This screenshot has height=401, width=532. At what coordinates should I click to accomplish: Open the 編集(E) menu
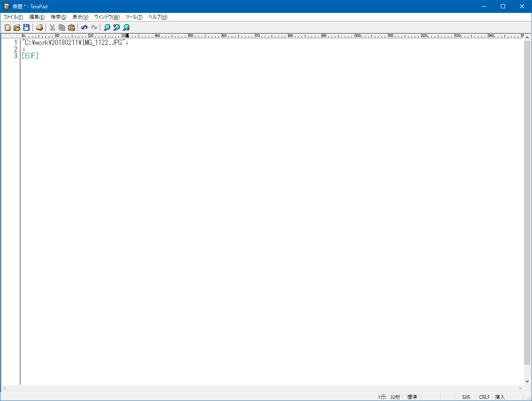37,17
